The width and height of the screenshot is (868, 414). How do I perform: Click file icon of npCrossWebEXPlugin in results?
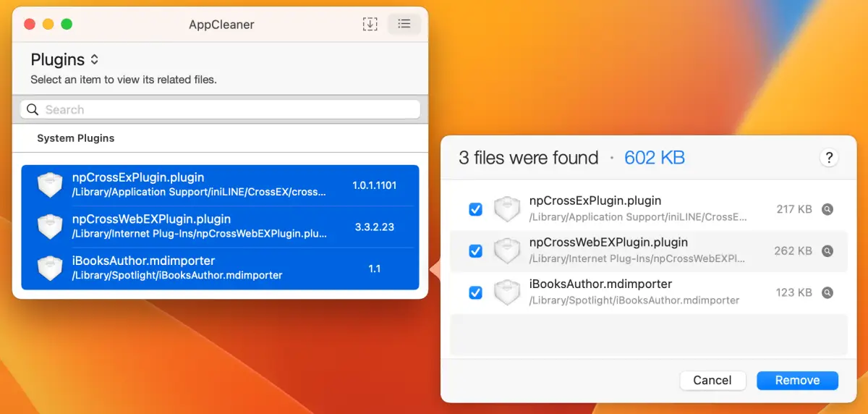[x=507, y=251]
